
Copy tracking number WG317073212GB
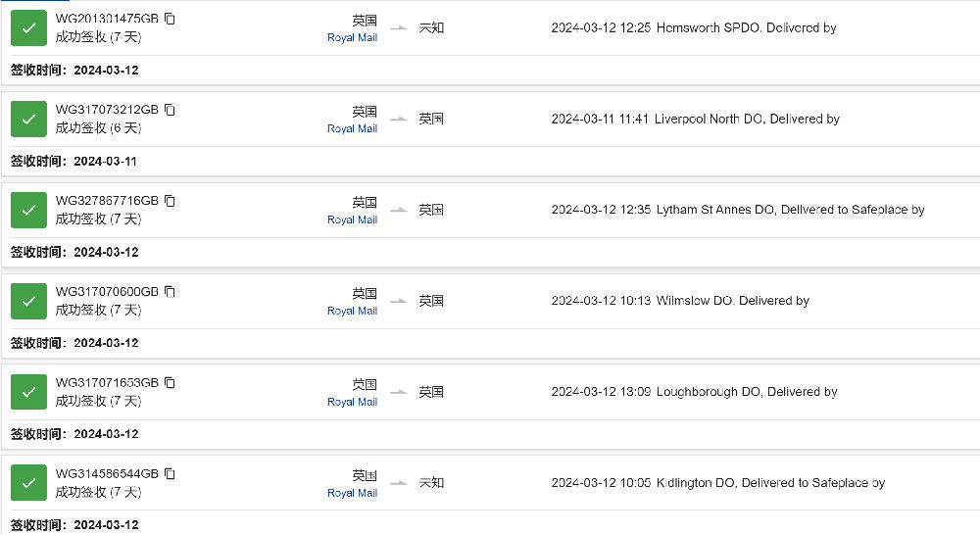pos(170,110)
